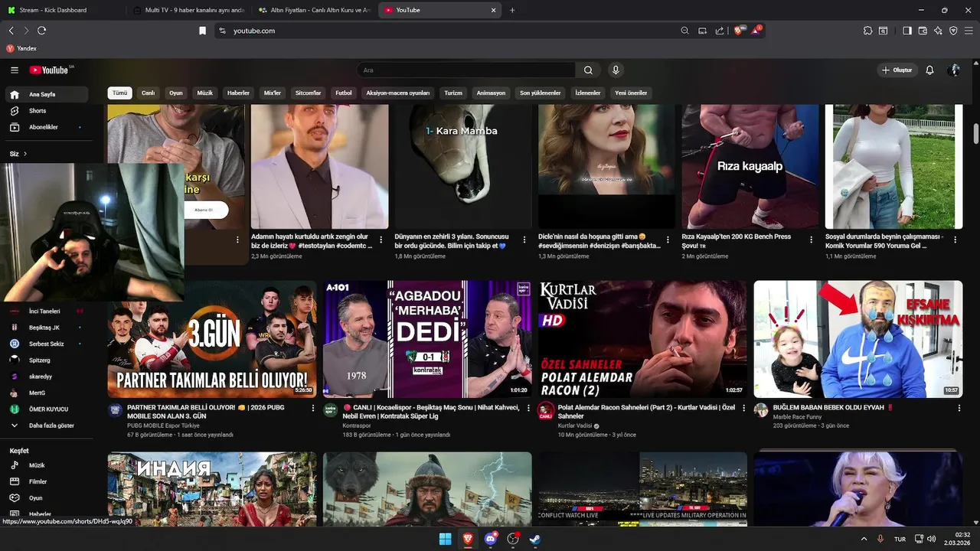
Task: Select the Tümü filter chip
Action: pyautogui.click(x=120, y=93)
